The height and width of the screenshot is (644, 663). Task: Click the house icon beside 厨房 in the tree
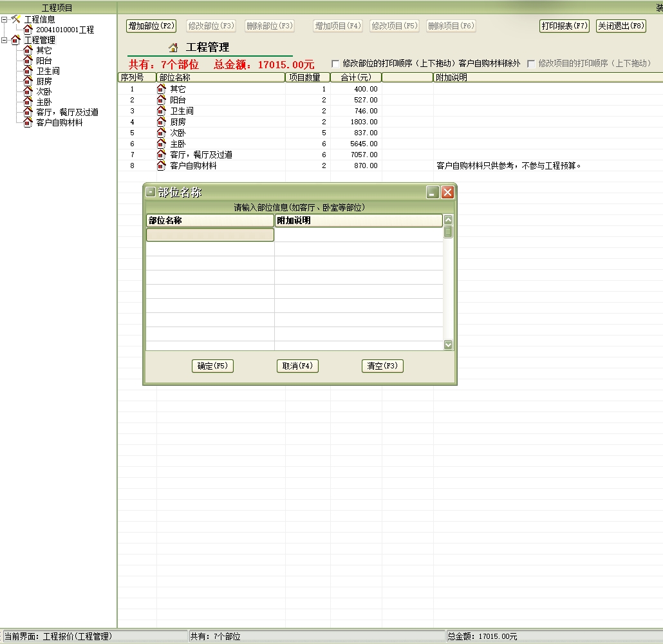(x=28, y=81)
